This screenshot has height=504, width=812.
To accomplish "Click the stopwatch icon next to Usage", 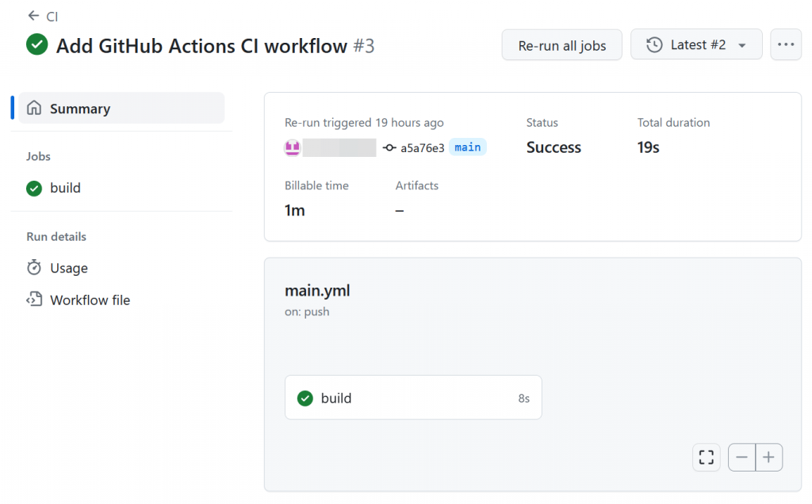I will [34, 268].
